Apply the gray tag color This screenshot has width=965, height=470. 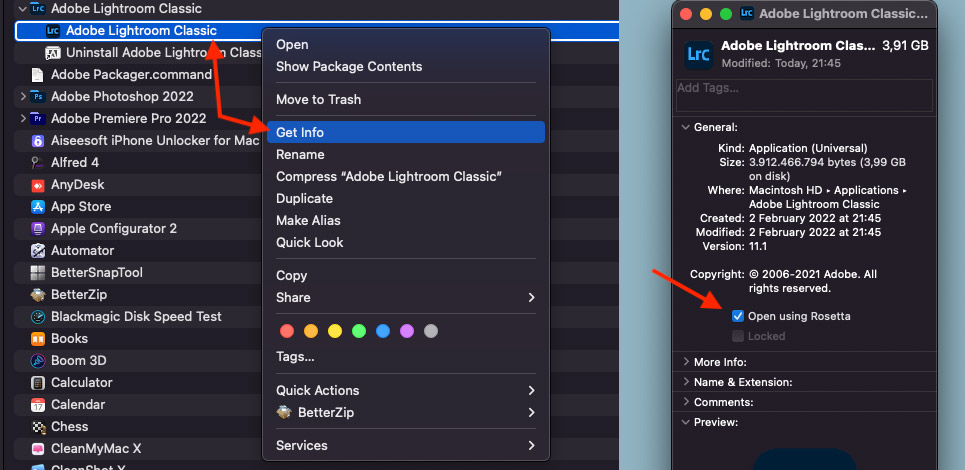pyautogui.click(x=431, y=332)
